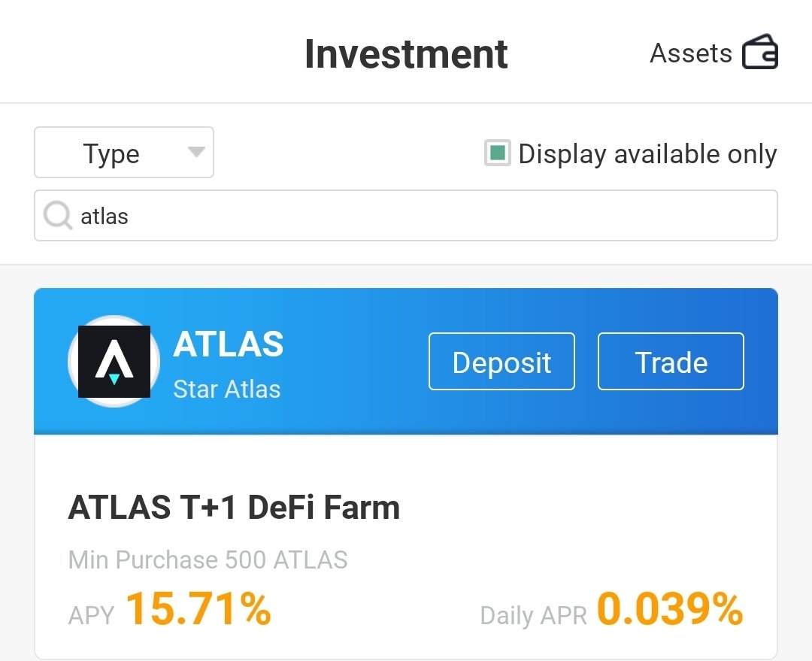Click the Min Purchase 500 ATLAS text

(x=208, y=560)
